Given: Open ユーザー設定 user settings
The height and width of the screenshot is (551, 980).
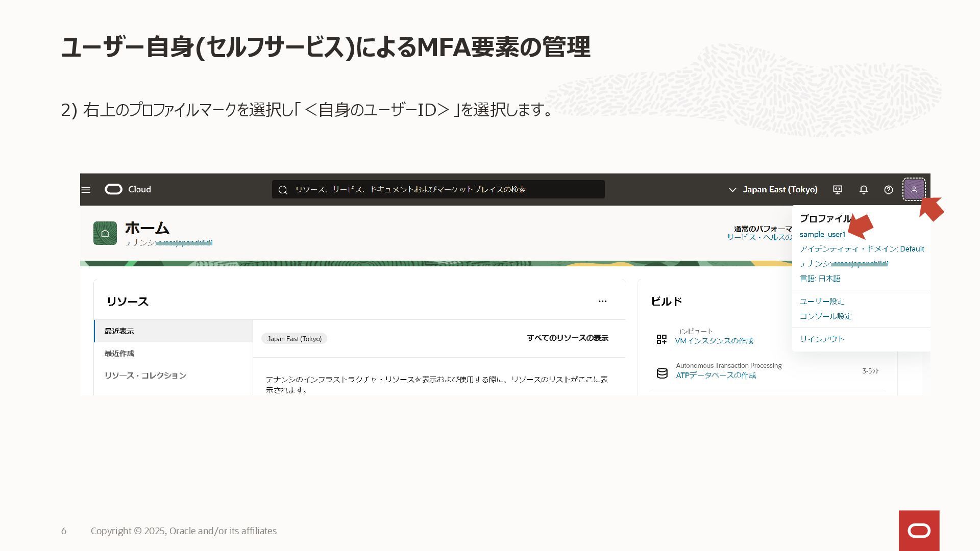Looking at the screenshot, I should pyautogui.click(x=822, y=302).
